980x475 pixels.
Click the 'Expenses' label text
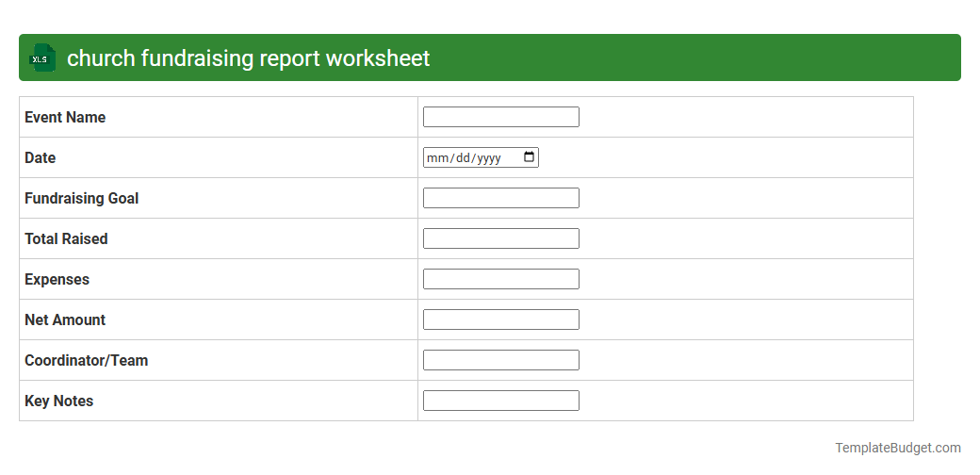tap(57, 279)
